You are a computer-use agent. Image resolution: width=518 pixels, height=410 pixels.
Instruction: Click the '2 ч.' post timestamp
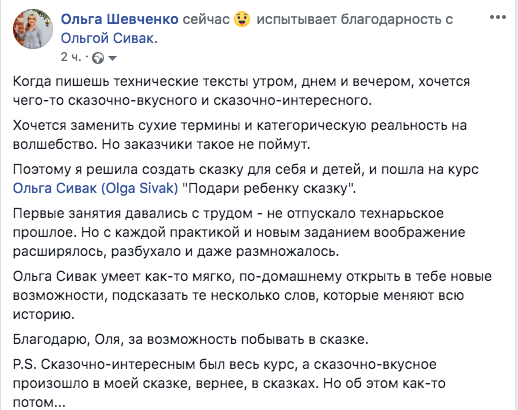click(71, 57)
